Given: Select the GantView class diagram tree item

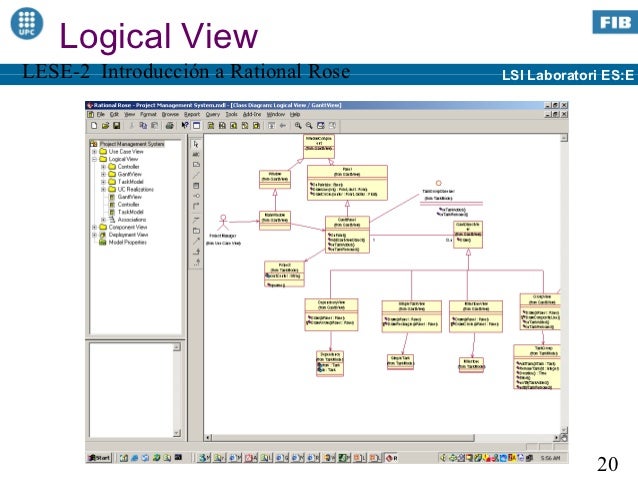Looking at the screenshot, I should point(129,197).
